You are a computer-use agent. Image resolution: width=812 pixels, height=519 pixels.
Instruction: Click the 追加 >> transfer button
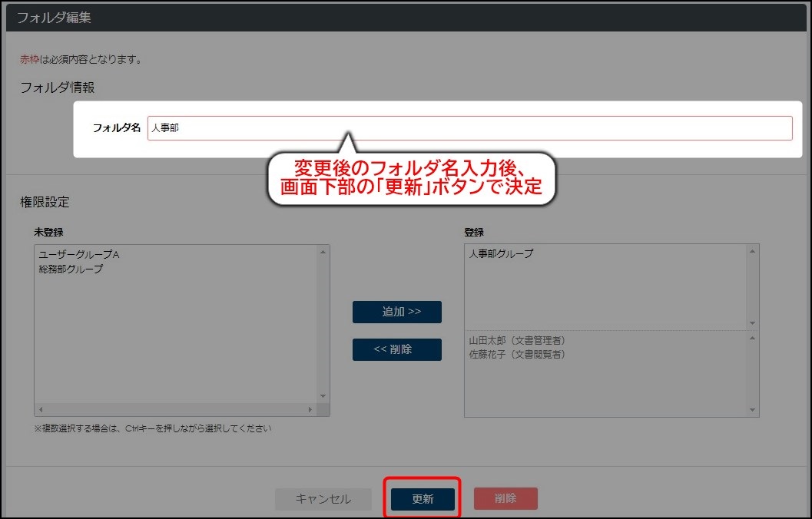point(396,312)
